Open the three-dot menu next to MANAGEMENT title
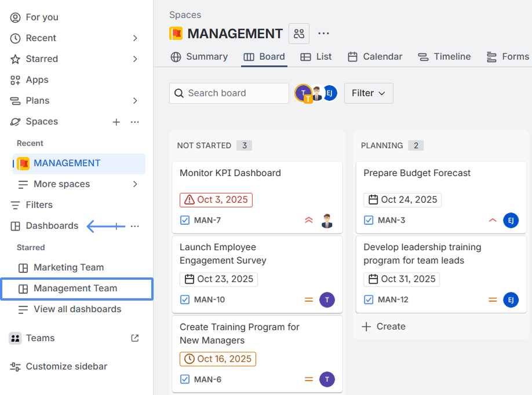Screen dimensions: 532x395 [323, 34]
